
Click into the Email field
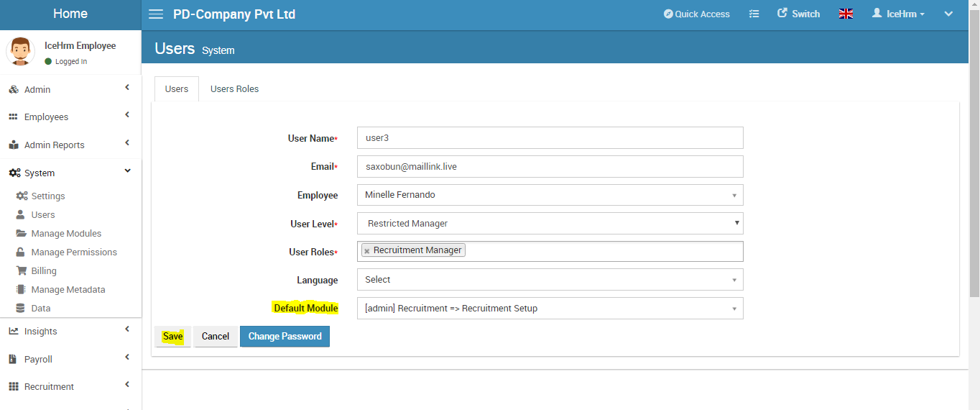(550, 166)
